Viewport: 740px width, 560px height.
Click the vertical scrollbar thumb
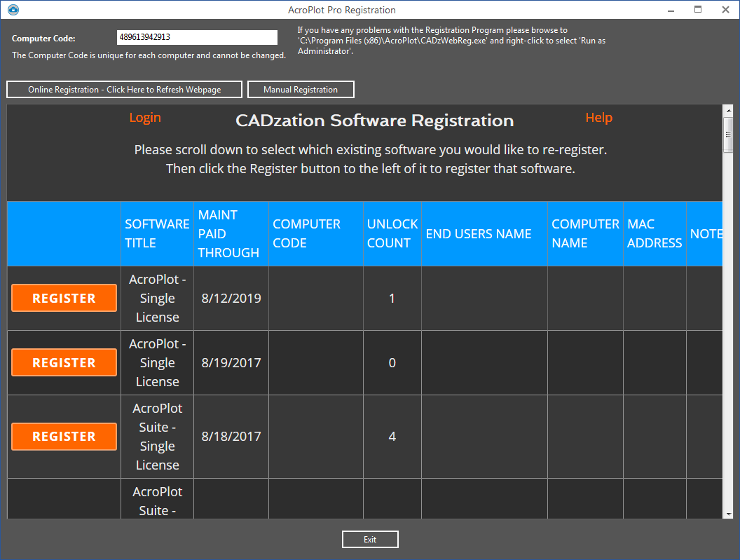728,135
